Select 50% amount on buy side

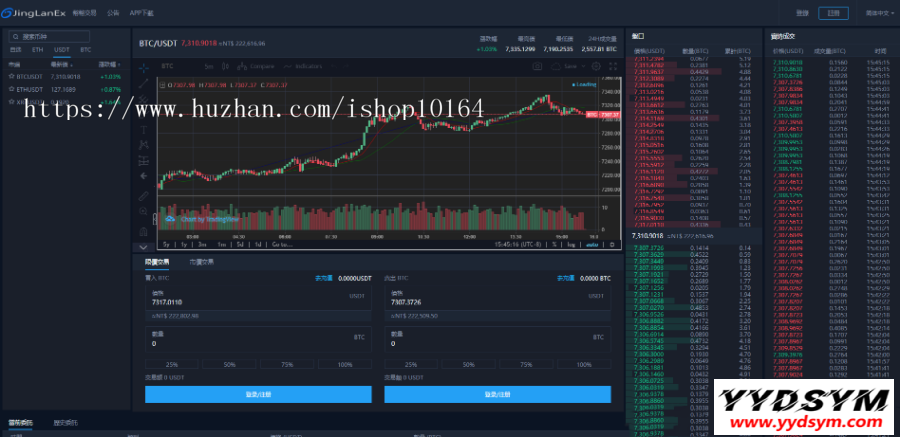(230, 365)
